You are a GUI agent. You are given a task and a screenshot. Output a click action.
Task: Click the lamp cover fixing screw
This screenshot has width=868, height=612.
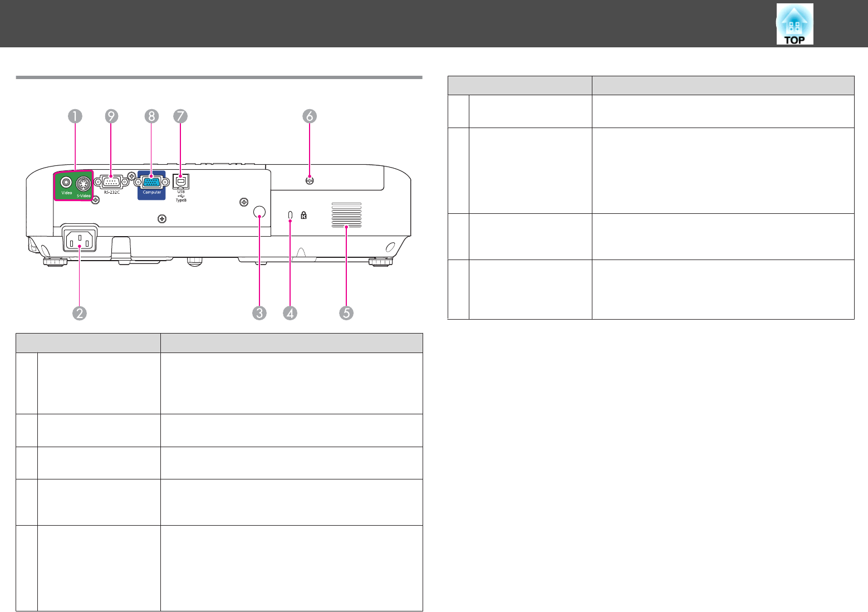point(310,180)
